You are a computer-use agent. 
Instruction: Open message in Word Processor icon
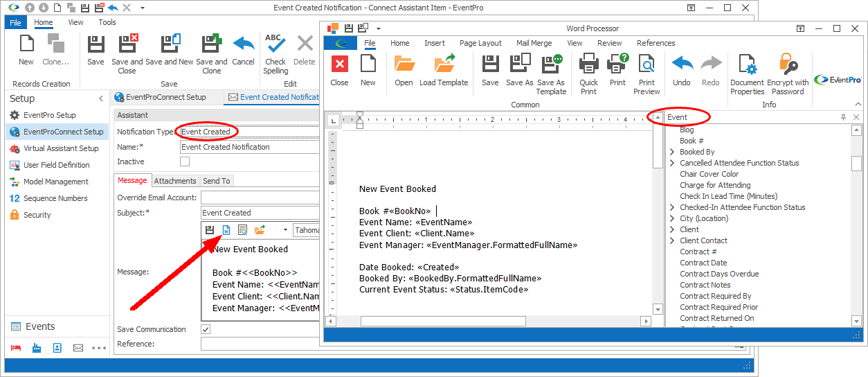click(226, 229)
